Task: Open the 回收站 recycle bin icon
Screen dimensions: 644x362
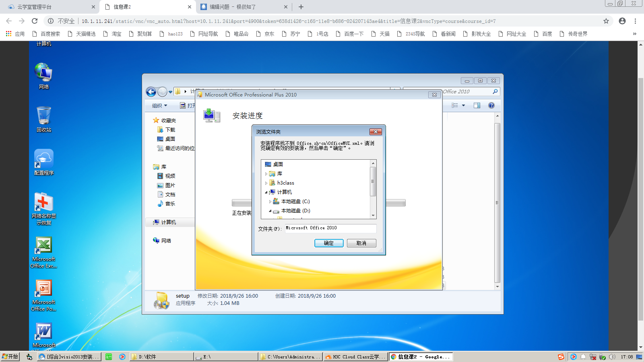Action: [43, 119]
